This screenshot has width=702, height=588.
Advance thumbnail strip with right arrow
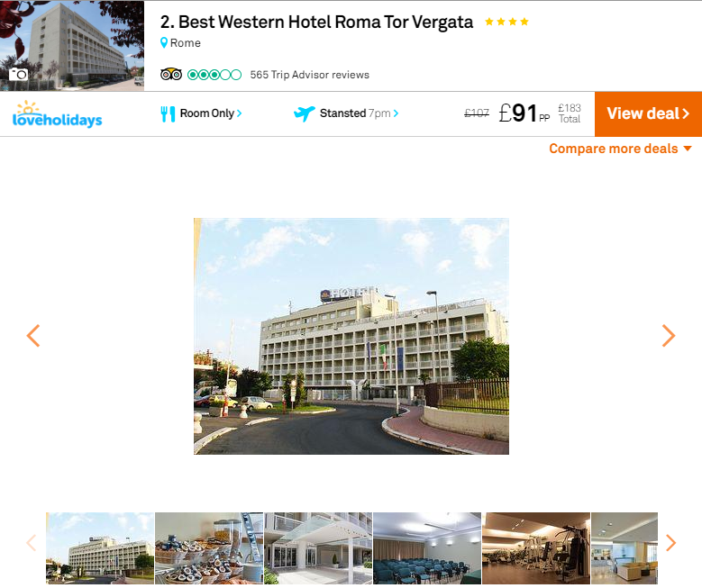[670, 543]
